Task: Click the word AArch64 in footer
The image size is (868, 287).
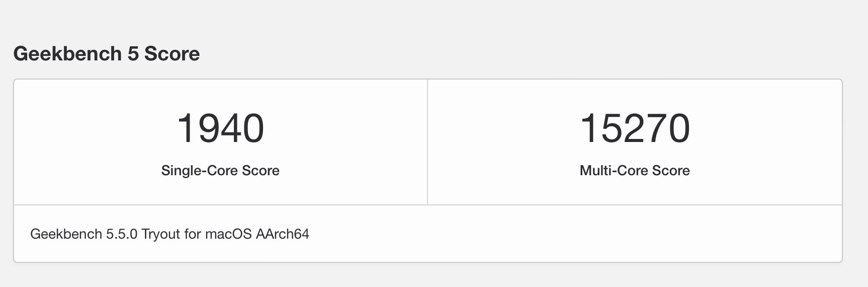Action: coord(283,234)
